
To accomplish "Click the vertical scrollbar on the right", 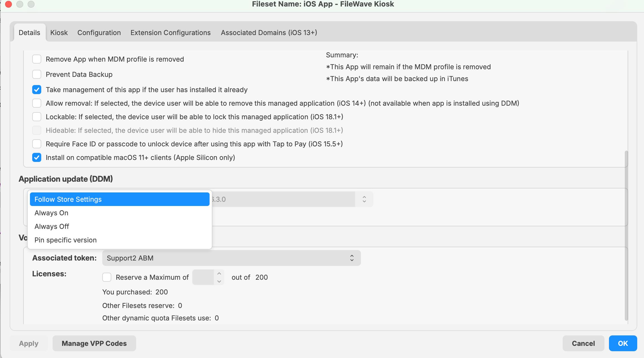I will pos(626,235).
